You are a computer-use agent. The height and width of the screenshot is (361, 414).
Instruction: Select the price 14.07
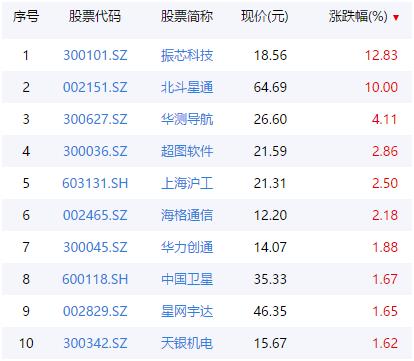click(270, 247)
